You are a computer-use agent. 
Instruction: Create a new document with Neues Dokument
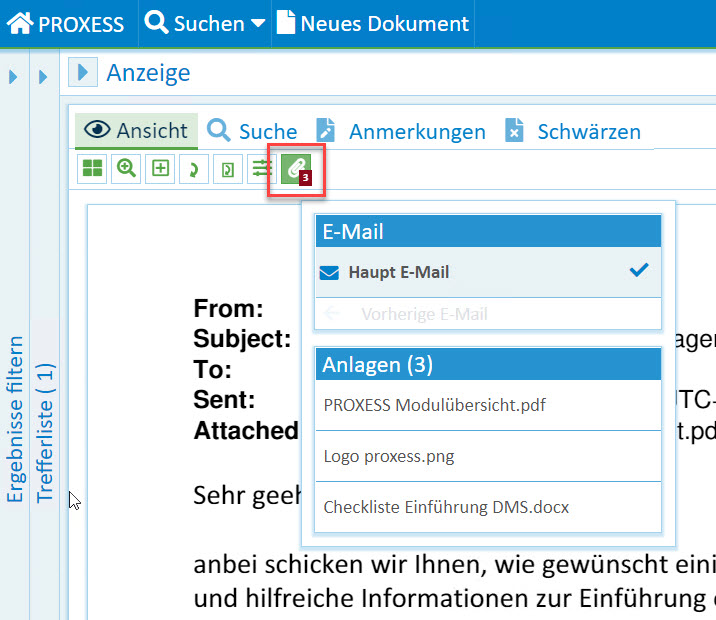coord(372,23)
